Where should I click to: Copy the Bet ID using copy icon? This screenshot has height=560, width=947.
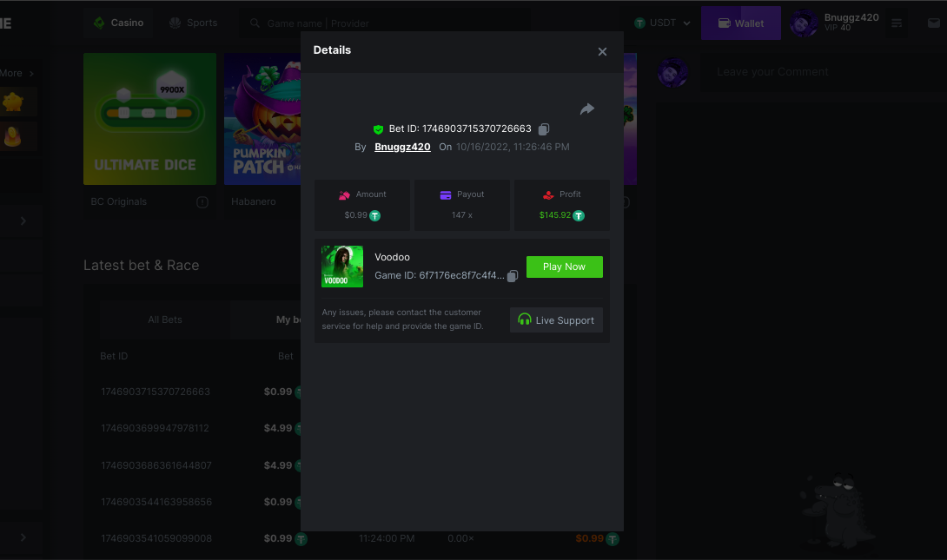pos(544,129)
